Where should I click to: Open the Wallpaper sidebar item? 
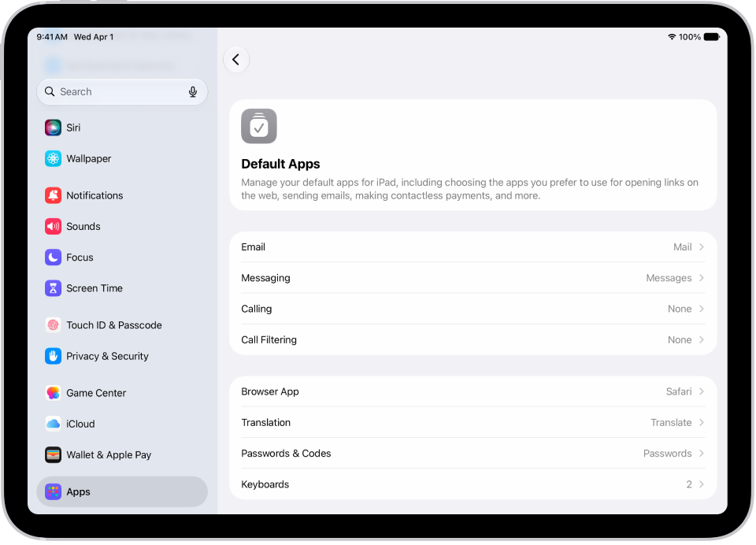tap(122, 158)
